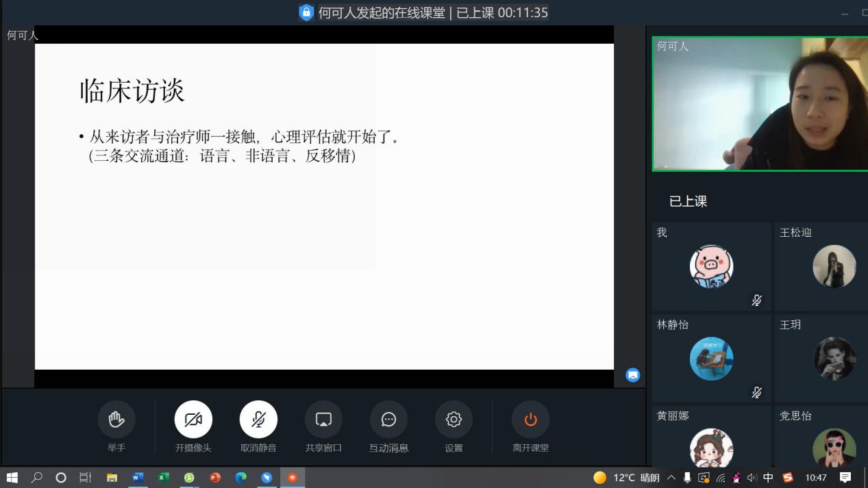Expand hidden system tray icons chevron
Viewport: 868px width, 488px height.
coord(671,478)
